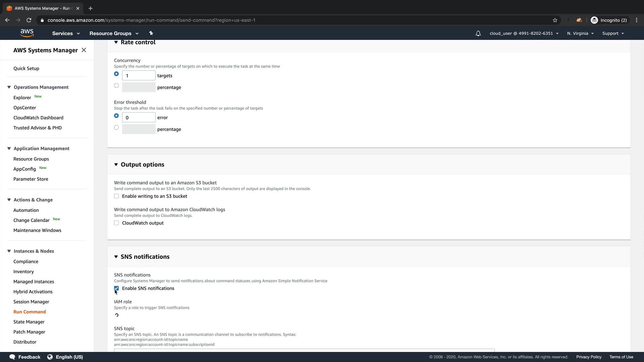This screenshot has width=644, height=362.
Task: Bookmark page with the star icon
Action: (x=555, y=20)
